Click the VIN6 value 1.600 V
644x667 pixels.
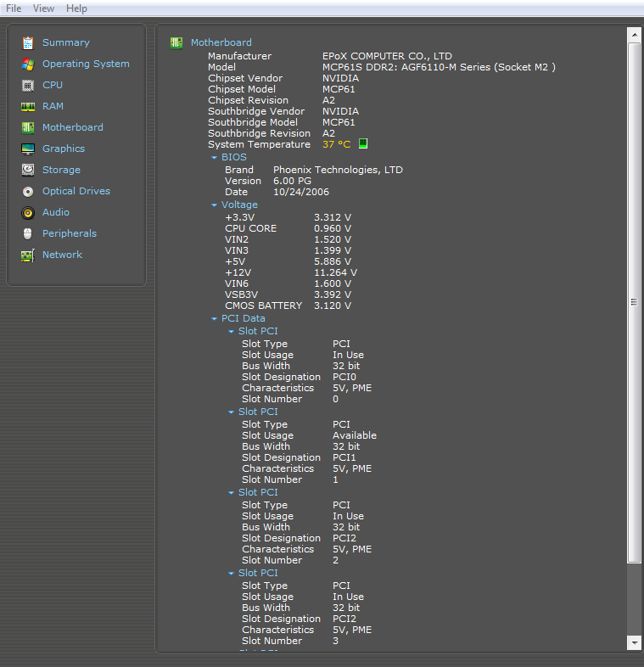[x=333, y=283]
